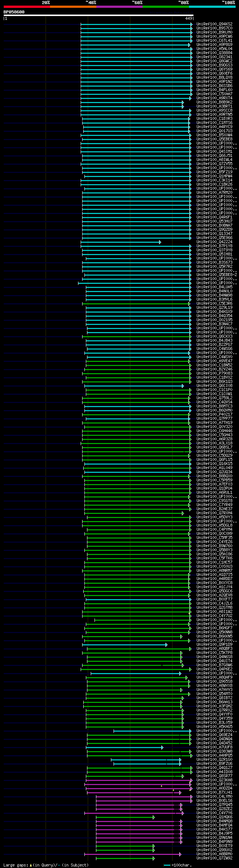The image size is (239, 868).
Task: Select the UniRef100_Q98U02 label
Action: 214,850
